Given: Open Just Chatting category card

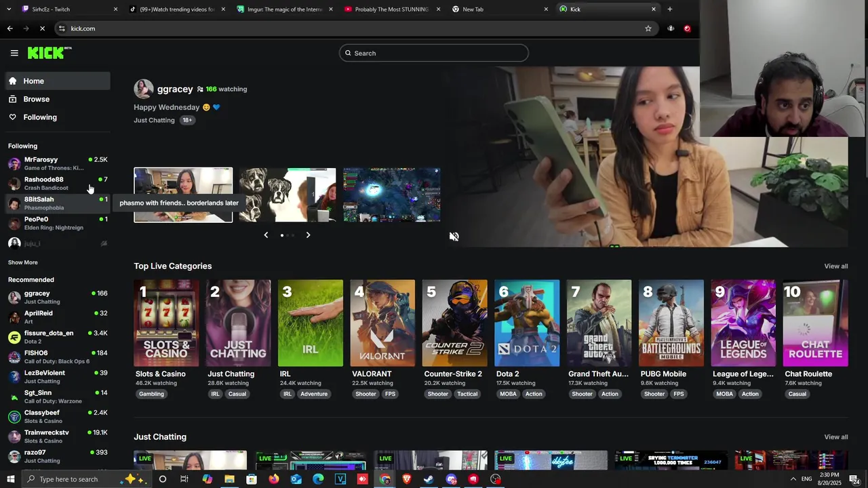Looking at the screenshot, I should pos(238,323).
